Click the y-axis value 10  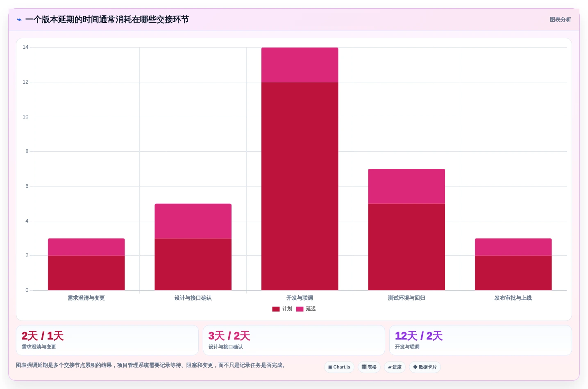25,117
